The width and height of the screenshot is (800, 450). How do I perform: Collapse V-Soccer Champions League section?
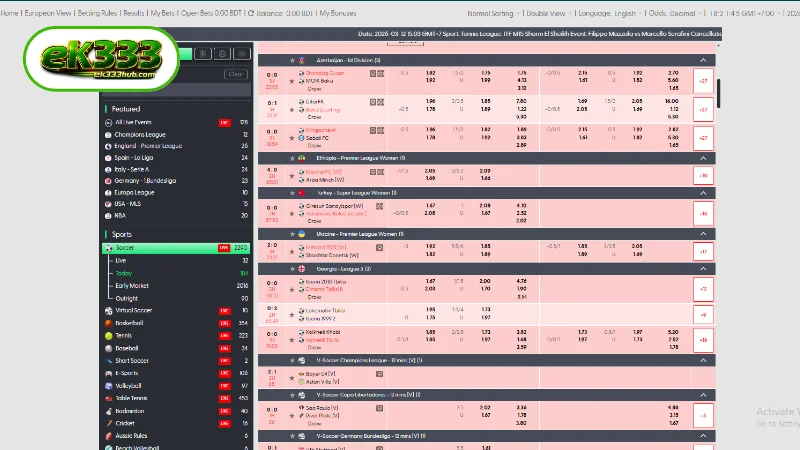(703, 360)
